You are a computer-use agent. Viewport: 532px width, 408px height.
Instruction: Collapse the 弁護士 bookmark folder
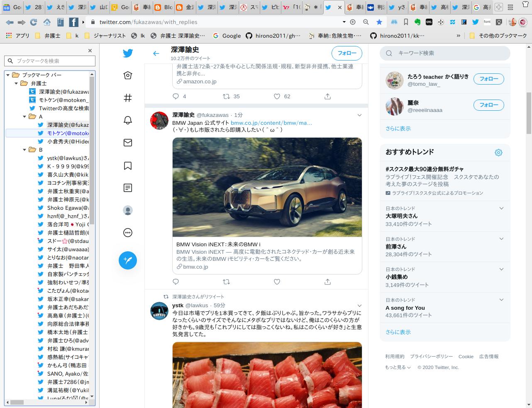tap(16, 83)
